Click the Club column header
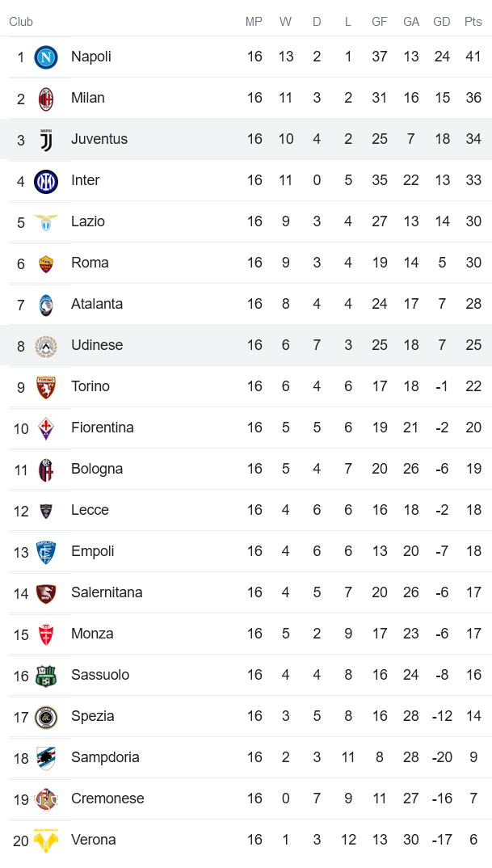Viewport: 492px width, 868px height. point(21,22)
